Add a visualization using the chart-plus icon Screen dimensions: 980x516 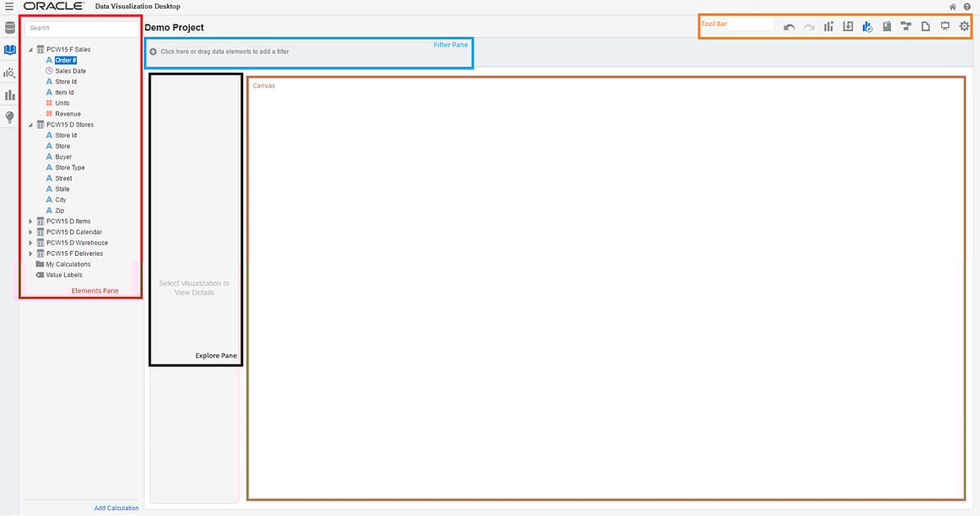829,26
